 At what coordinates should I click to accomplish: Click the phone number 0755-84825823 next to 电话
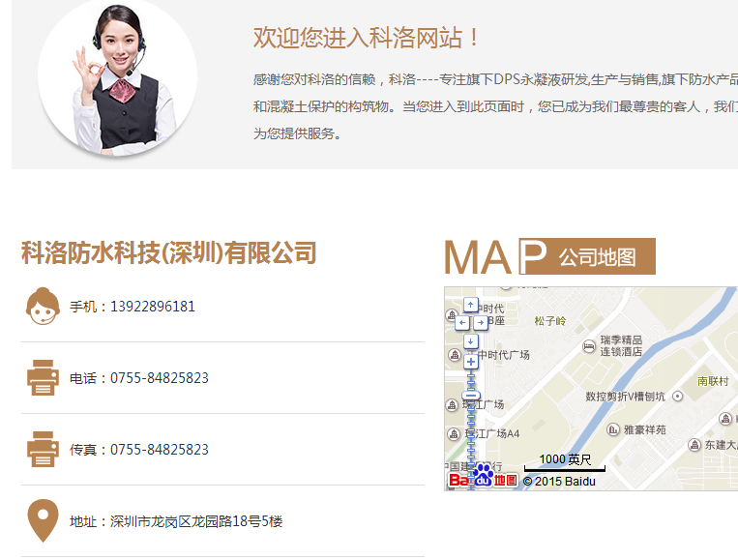(160, 378)
